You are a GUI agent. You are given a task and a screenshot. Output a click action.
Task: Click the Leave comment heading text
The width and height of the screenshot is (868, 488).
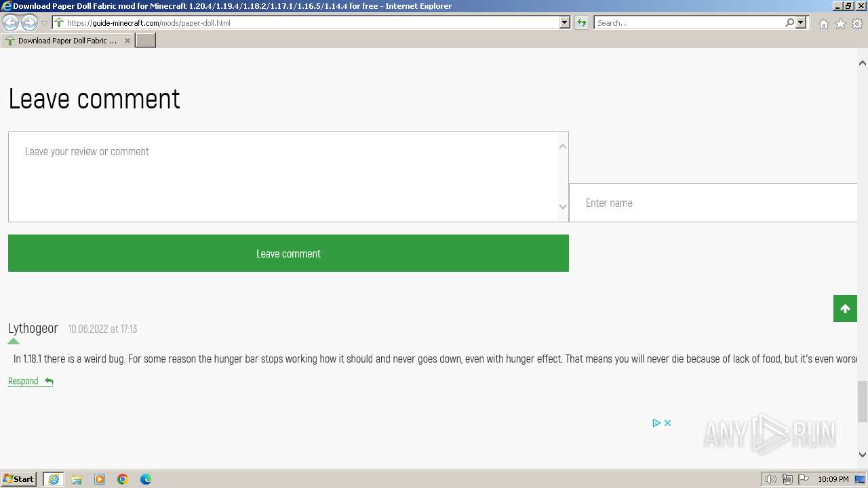point(94,99)
